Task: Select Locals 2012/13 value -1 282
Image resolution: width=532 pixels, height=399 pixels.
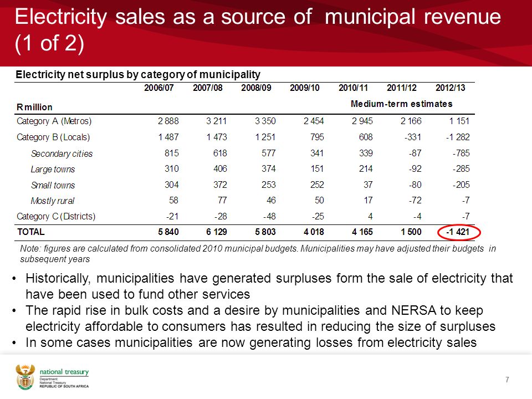Action: click(458, 137)
